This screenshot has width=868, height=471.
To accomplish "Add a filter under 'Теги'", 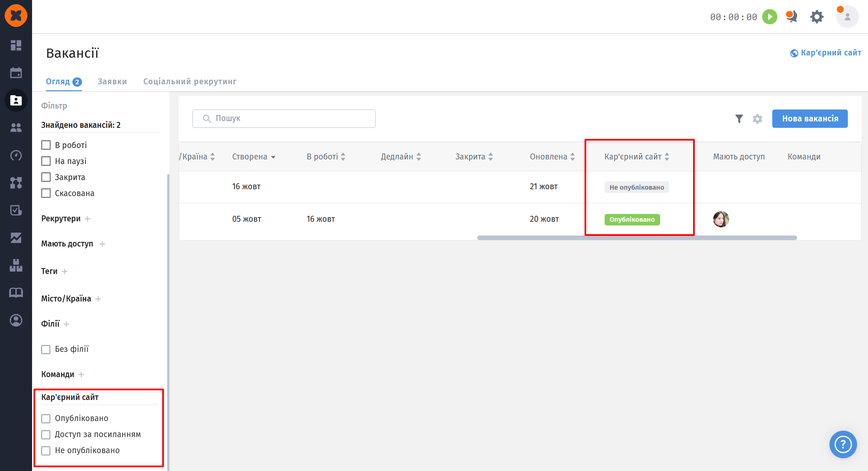I will pos(65,271).
